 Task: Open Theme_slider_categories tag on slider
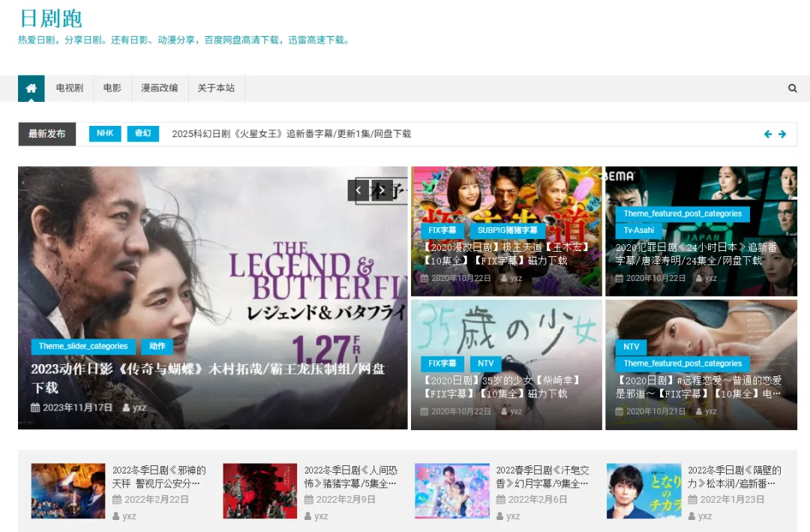(x=83, y=346)
